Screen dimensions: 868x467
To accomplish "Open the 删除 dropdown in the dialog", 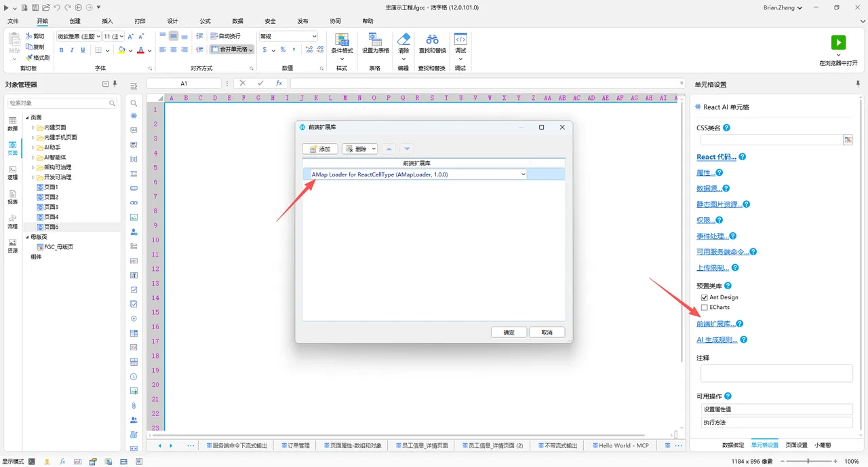I will pyautogui.click(x=374, y=149).
